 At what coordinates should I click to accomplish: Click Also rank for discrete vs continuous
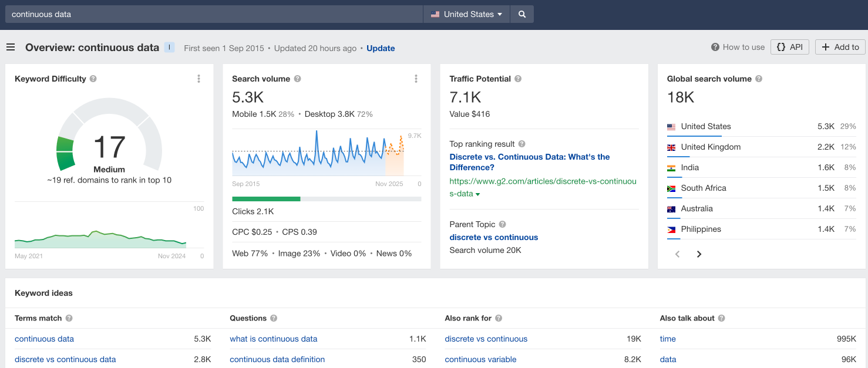486,339
